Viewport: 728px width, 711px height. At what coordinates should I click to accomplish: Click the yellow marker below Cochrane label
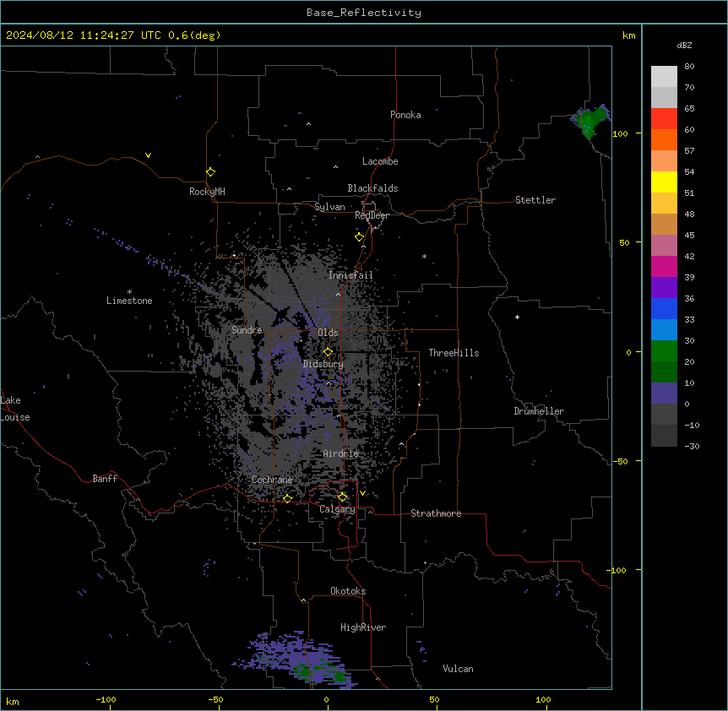click(287, 499)
